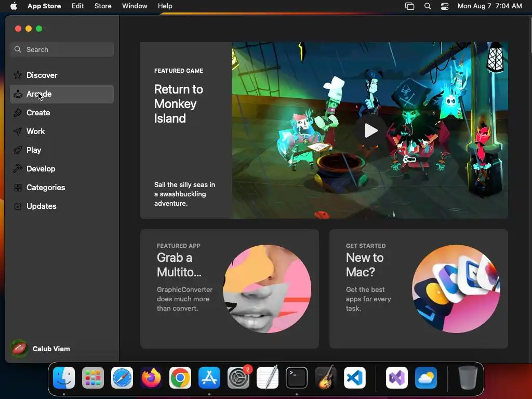532x399 pixels.
Task: Click the 'GraphicConverter does much more' description
Action: [184, 299]
